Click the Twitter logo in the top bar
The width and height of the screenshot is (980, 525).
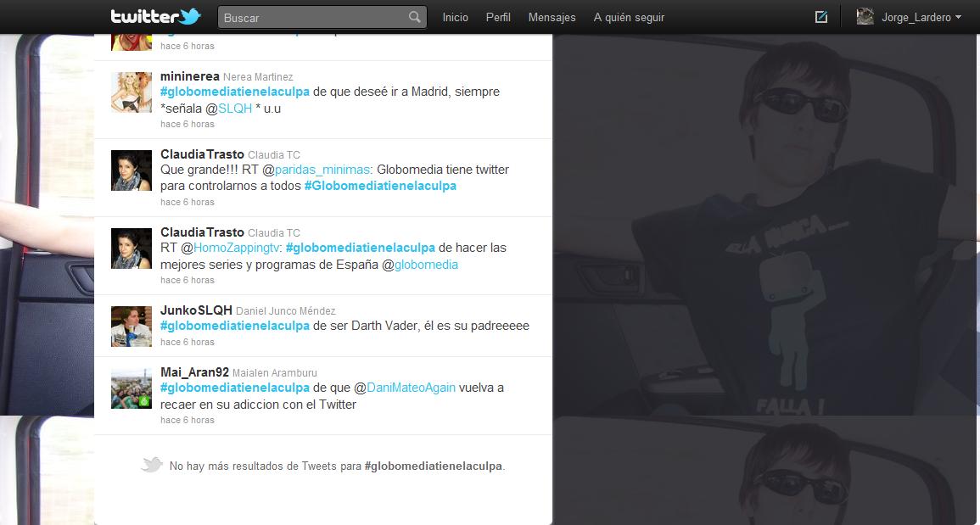pyautogui.click(x=155, y=17)
